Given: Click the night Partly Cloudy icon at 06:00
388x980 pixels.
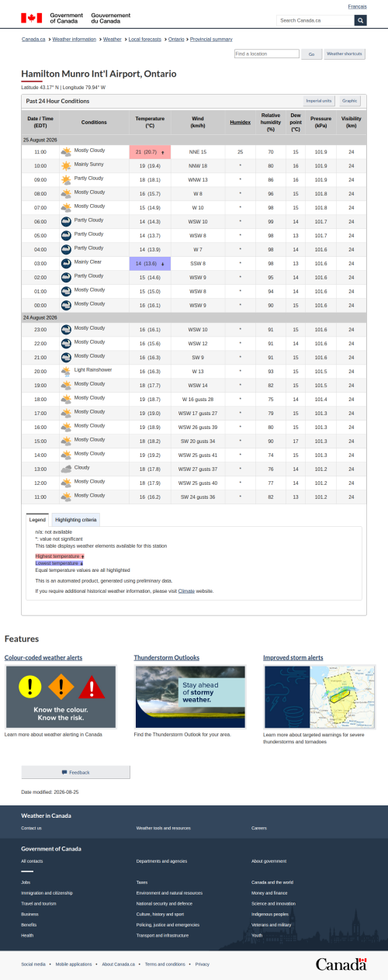Looking at the screenshot, I should point(66,221).
